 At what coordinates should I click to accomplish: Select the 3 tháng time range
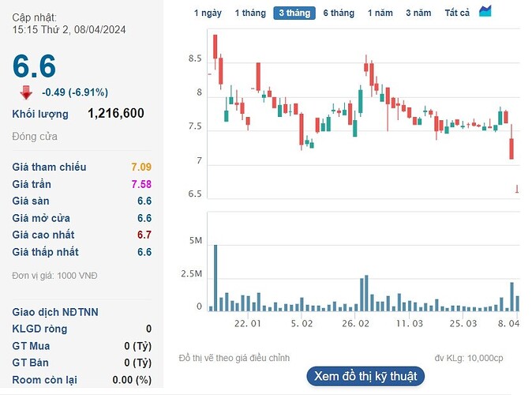(294, 13)
